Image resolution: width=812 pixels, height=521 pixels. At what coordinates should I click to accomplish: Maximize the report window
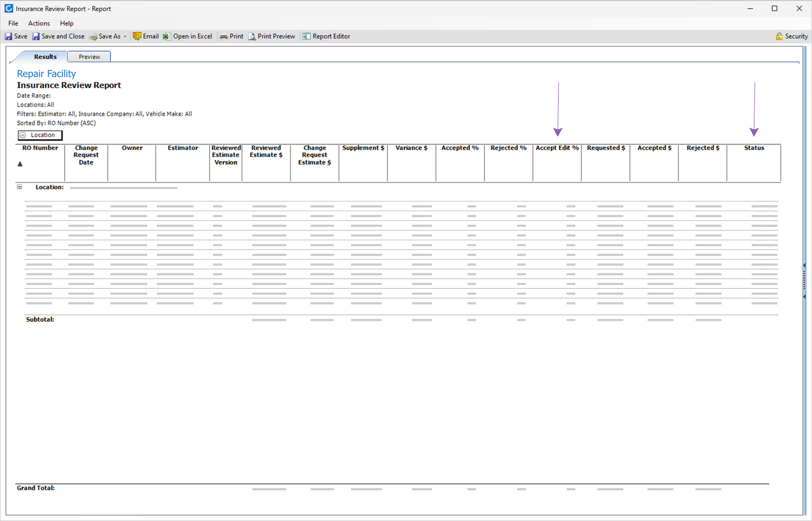774,9
